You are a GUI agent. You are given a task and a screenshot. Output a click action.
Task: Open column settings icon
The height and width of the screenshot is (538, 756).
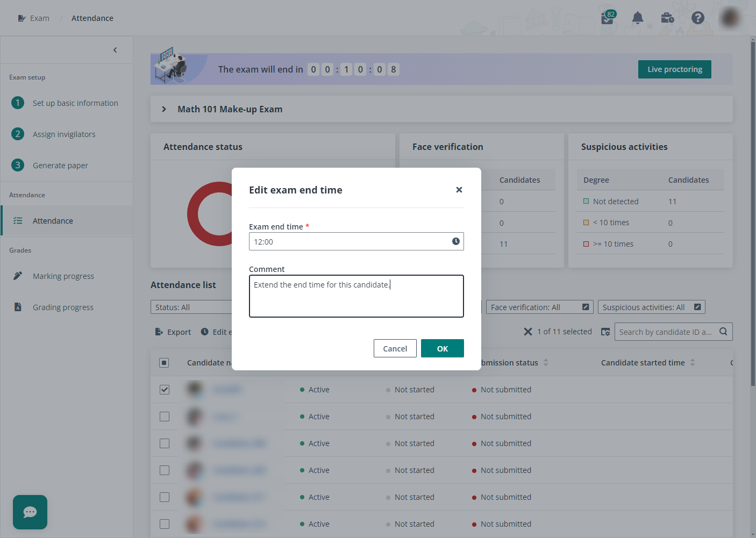point(605,332)
